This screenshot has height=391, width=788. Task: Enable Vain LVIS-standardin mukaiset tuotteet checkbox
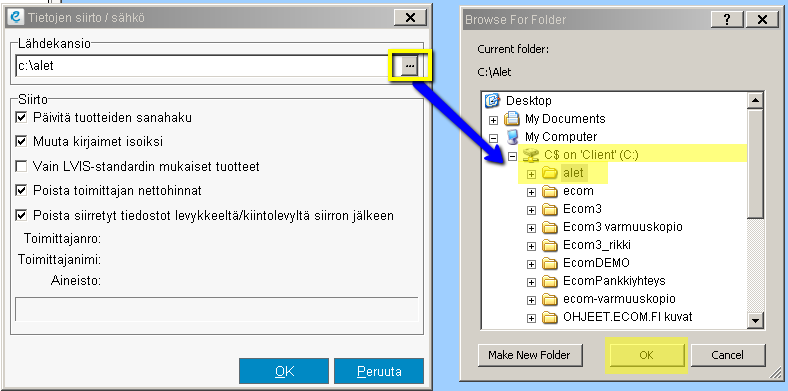[x=21, y=166]
